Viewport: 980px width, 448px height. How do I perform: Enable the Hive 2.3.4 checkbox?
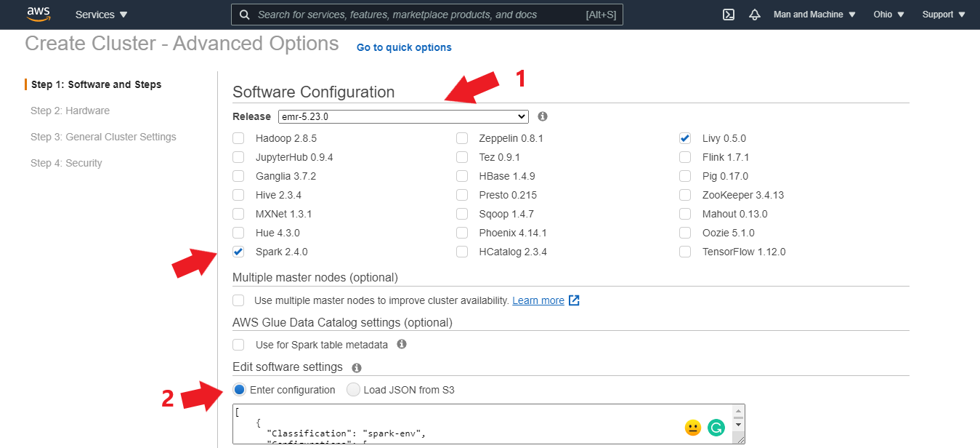pos(238,195)
